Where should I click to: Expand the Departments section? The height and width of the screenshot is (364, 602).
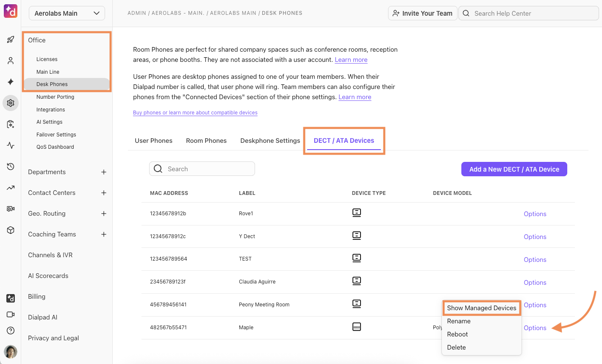(104, 172)
